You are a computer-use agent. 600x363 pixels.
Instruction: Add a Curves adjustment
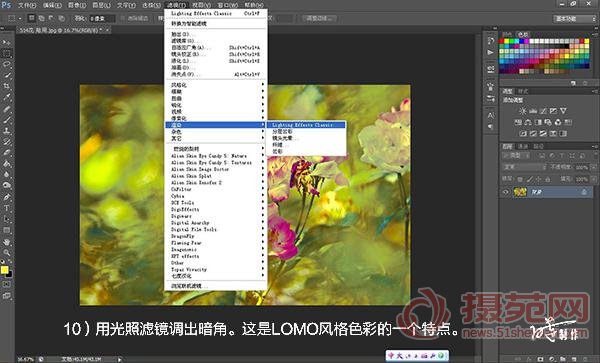[543, 111]
